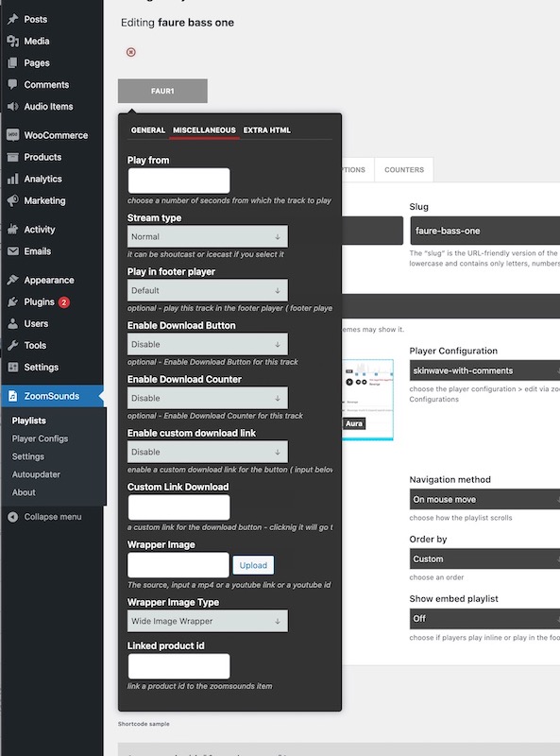The image size is (560, 756).
Task: Click the Slug field faure-bass-one
Action: [x=484, y=231]
